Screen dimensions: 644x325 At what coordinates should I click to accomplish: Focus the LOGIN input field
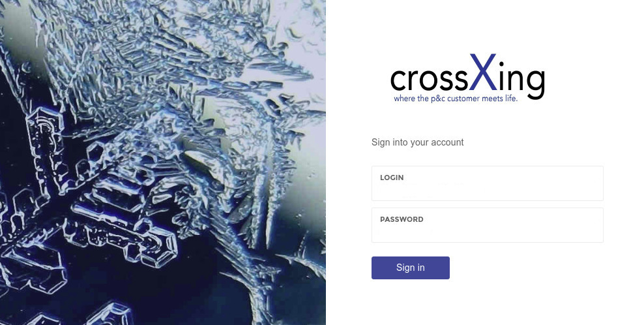click(x=487, y=183)
